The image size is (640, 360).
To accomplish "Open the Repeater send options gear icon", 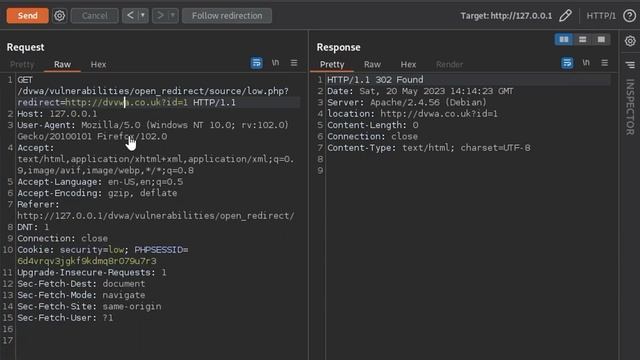I will click(60, 16).
